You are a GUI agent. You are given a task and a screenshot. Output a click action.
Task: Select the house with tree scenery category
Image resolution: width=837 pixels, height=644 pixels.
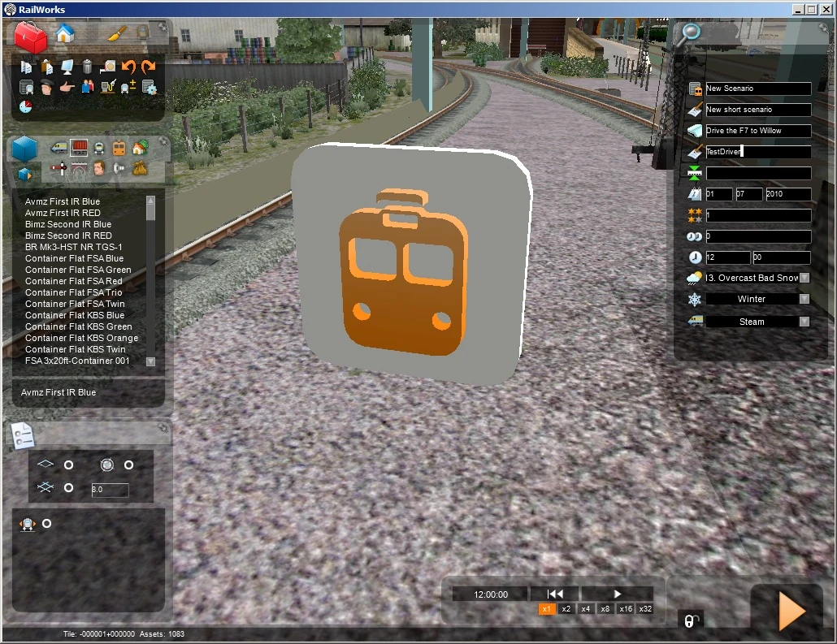[139, 148]
